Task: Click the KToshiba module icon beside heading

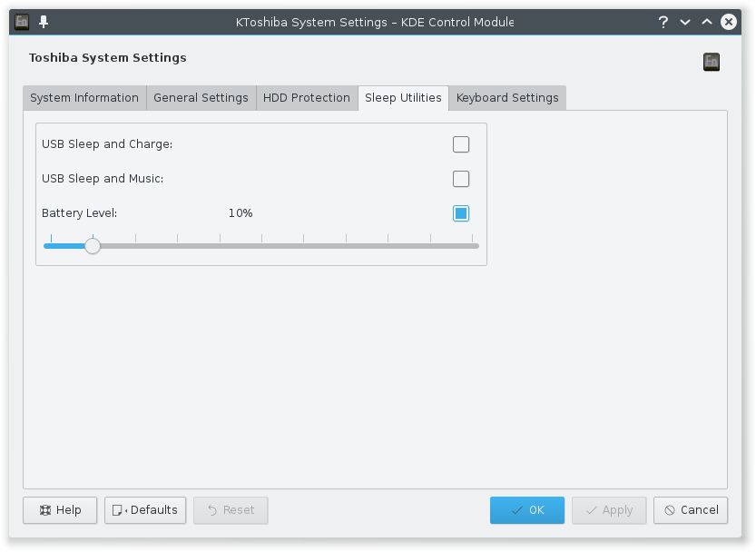Action: coord(712,61)
